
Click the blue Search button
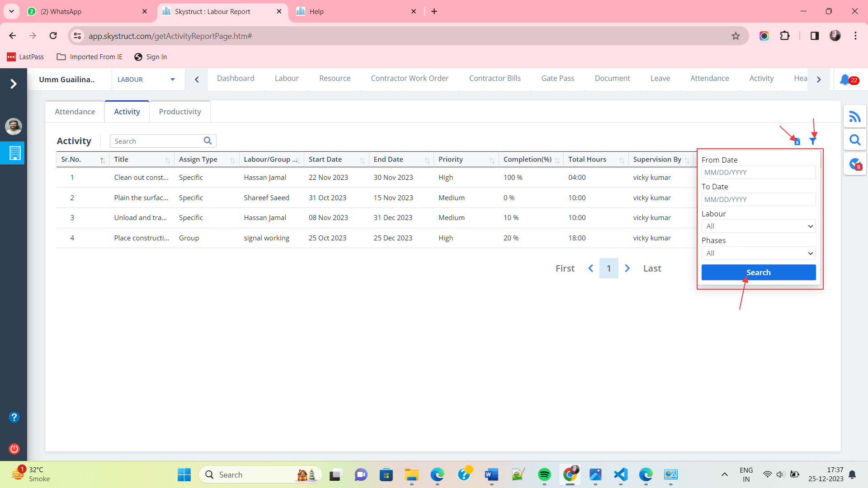pyautogui.click(x=758, y=272)
